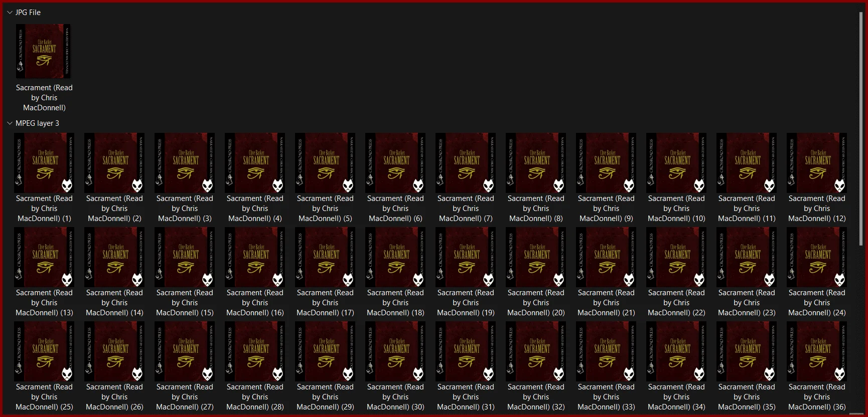Select the JPG cover image thumbnail
868x417 pixels.
click(44, 51)
